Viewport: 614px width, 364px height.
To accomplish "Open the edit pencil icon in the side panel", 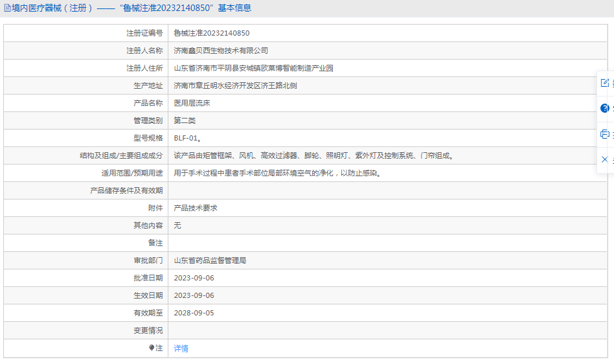I will 605,83.
